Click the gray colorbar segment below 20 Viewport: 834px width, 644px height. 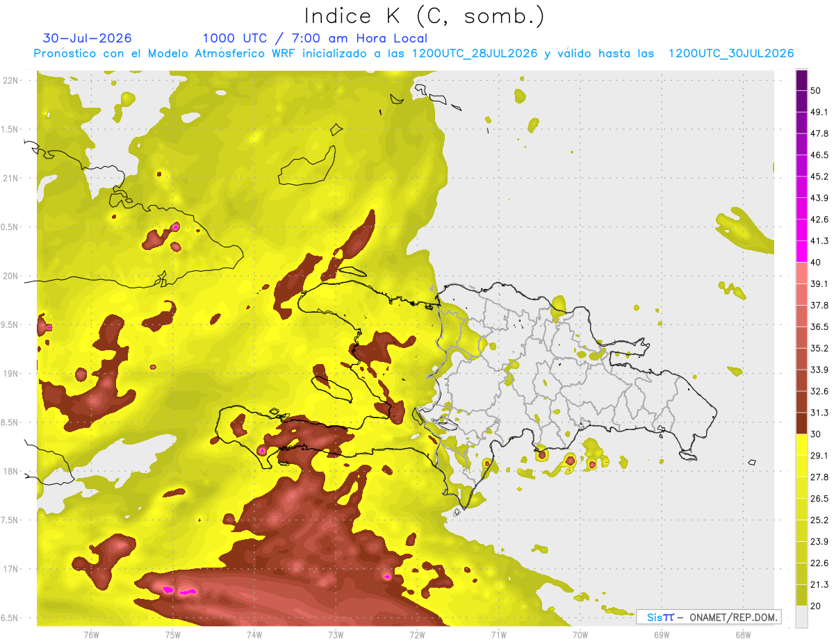point(802,617)
